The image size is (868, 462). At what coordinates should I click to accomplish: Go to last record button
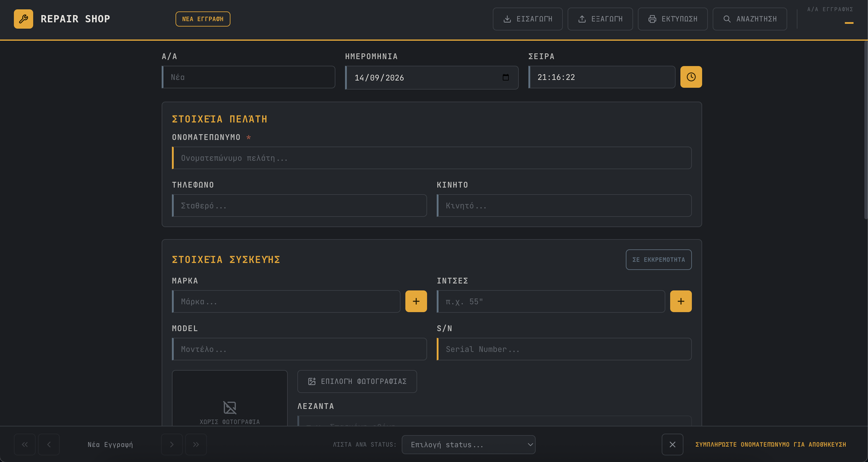[x=196, y=445]
